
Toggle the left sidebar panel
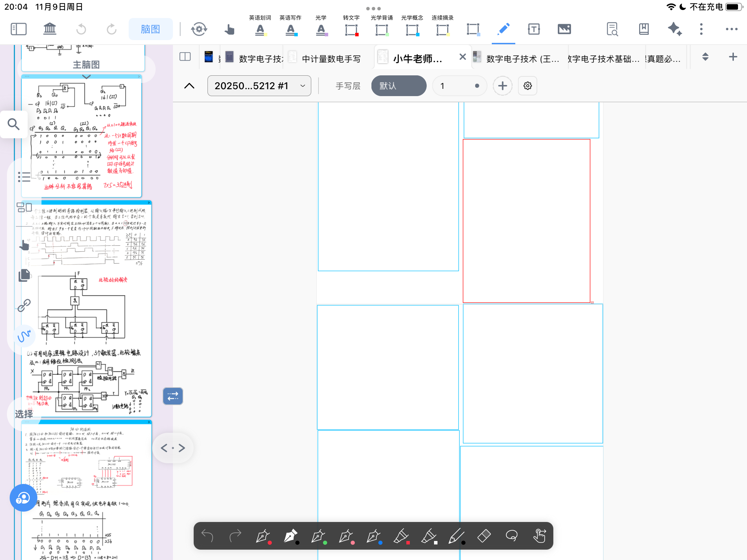19,29
